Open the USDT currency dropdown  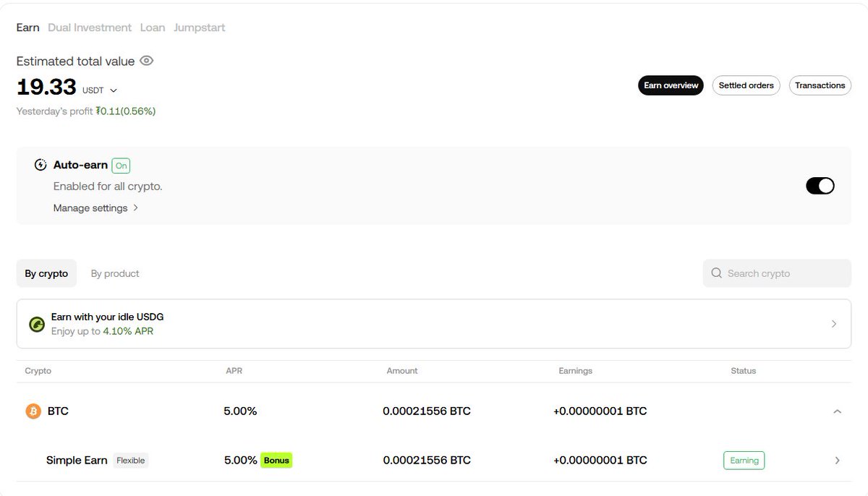(100, 90)
